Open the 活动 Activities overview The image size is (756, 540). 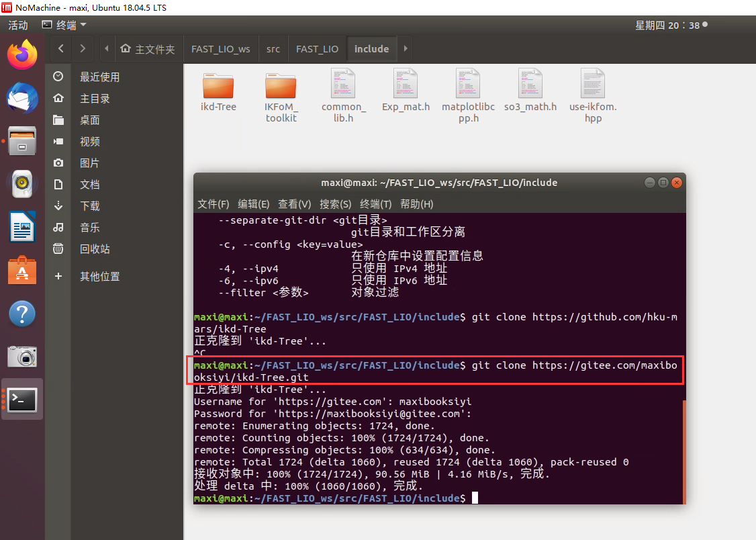pyautogui.click(x=18, y=25)
